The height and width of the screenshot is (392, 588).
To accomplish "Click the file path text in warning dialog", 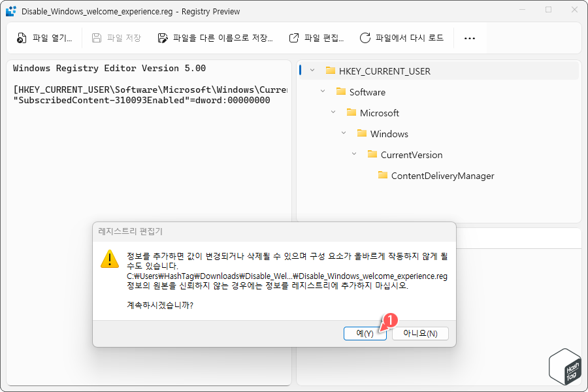I will click(287, 276).
